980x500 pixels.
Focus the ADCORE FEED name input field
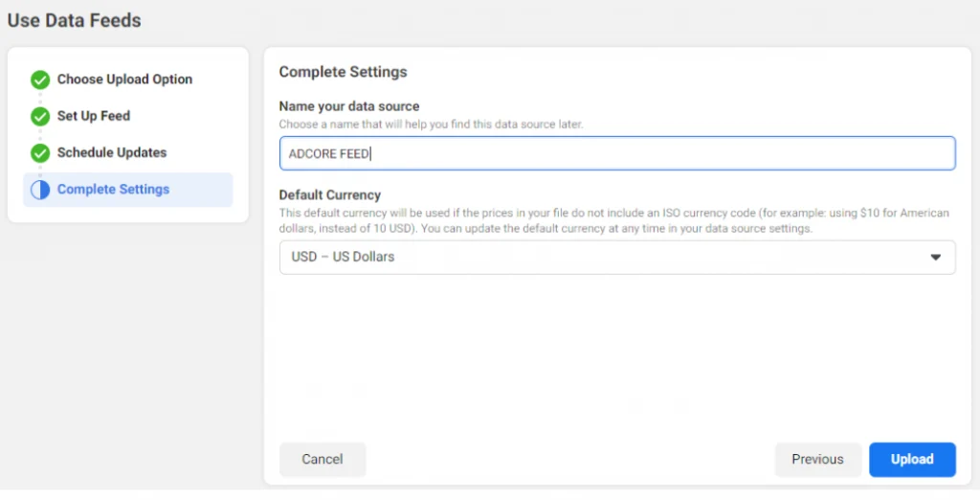[617, 153]
